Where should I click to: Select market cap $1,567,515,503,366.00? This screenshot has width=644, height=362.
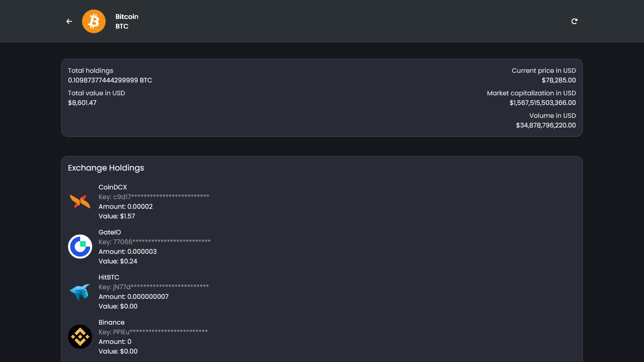[x=543, y=103]
